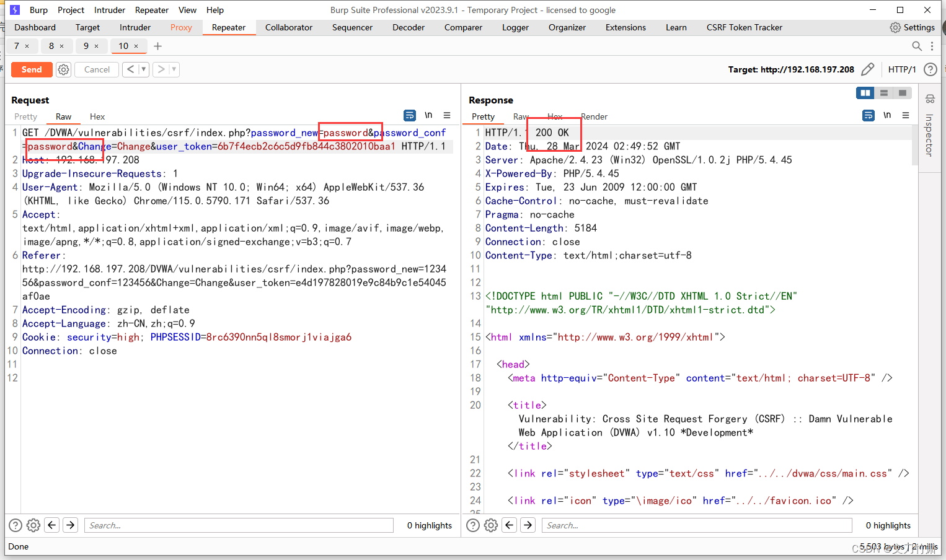Focus the response search field
The image size is (946, 560).
(697, 525)
